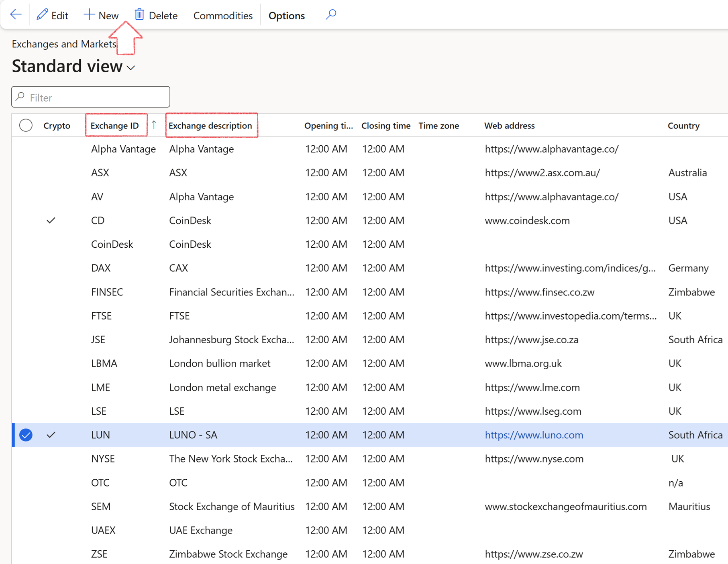This screenshot has width=728, height=564.
Task: Click the CAX description cell
Action: coord(178,268)
